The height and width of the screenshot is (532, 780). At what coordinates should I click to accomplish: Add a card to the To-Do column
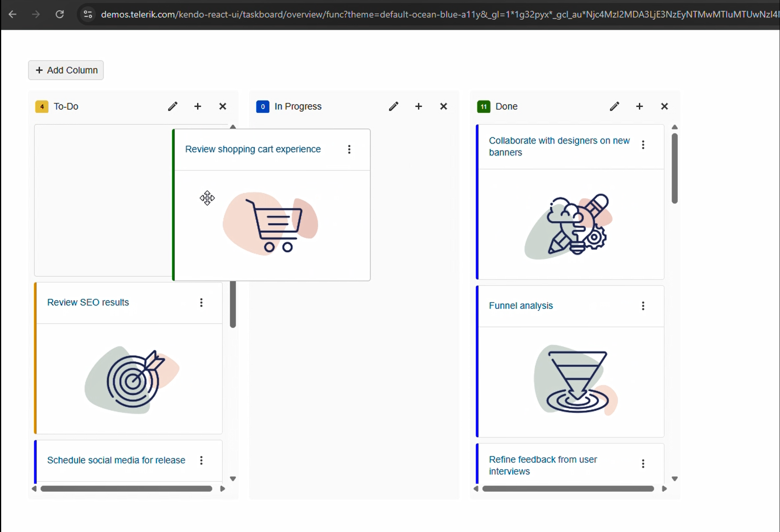(x=198, y=106)
